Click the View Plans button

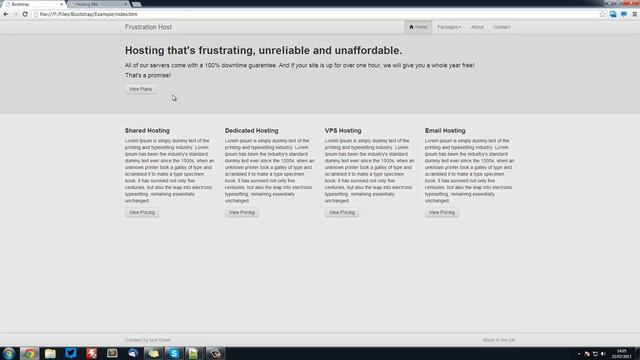140,89
